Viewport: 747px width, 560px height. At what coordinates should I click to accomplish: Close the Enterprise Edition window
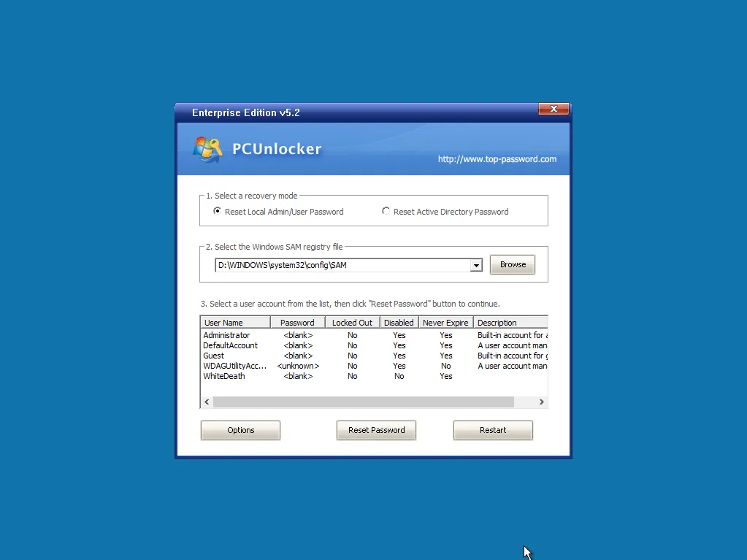(553, 109)
